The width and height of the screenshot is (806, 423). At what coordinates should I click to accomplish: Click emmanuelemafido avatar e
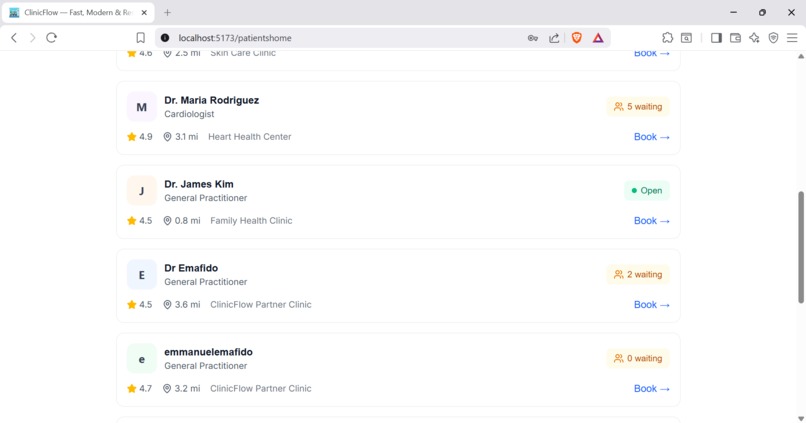click(x=141, y=359)
